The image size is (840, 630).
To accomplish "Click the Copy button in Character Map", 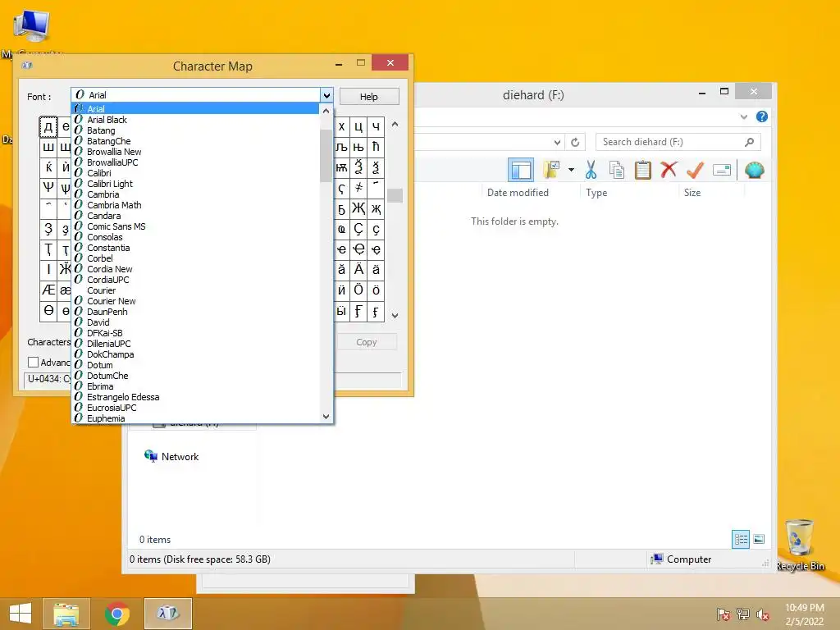I will tap(367, 342).
